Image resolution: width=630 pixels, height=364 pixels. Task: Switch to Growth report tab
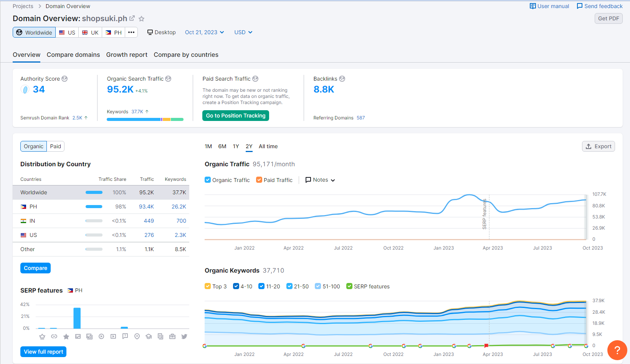pyautogui.click(x=127, y=55)
